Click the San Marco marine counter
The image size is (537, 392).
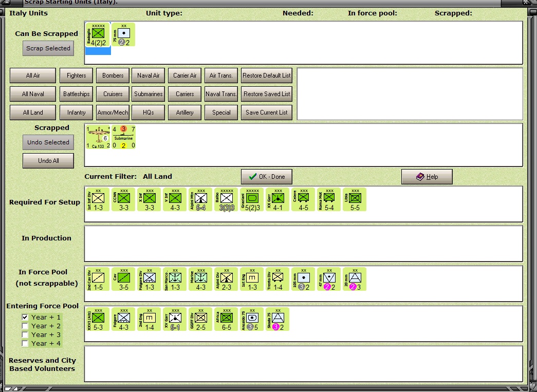coord(175,279)
